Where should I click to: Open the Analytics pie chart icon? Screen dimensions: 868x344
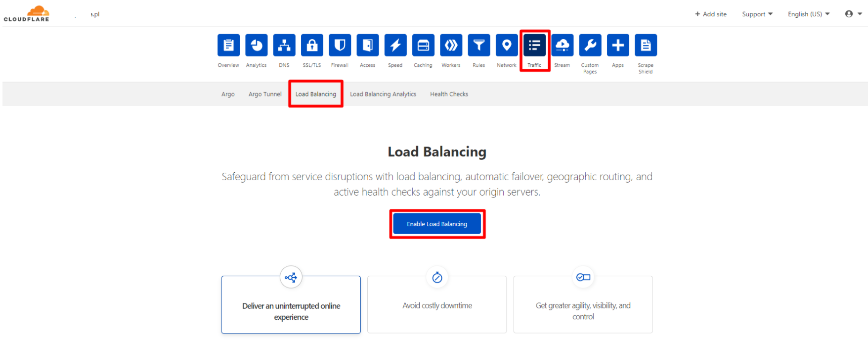(257, 46)
